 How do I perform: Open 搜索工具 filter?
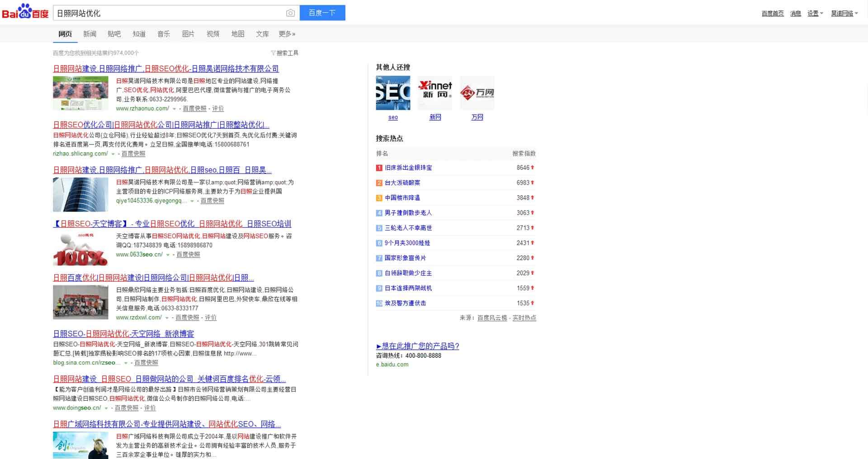click(x=284, y=53)
